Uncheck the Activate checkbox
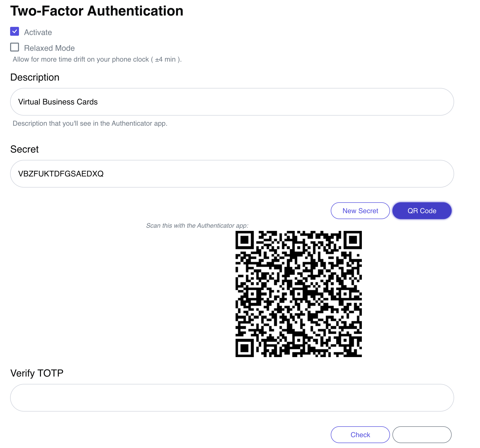This screenshot has height=448, width=480. (x=15, y=32)
